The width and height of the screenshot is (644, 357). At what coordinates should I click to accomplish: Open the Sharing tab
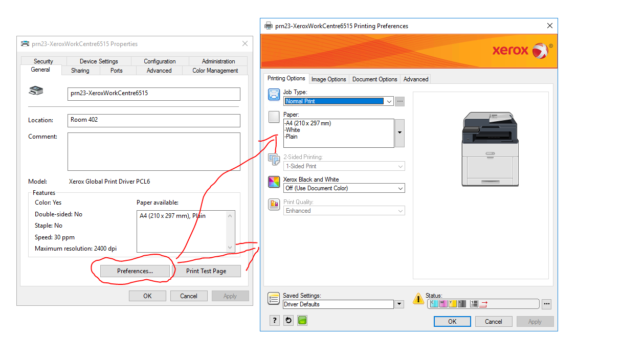80,71
